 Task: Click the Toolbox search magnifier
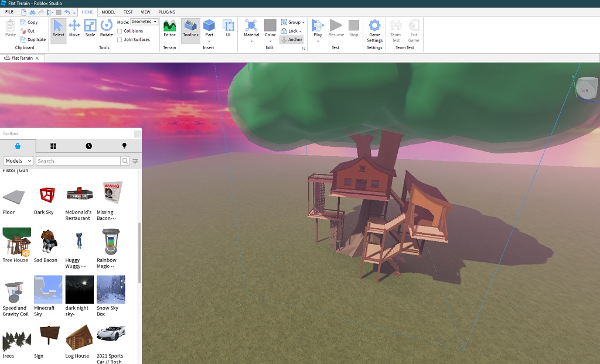[125, 161]
